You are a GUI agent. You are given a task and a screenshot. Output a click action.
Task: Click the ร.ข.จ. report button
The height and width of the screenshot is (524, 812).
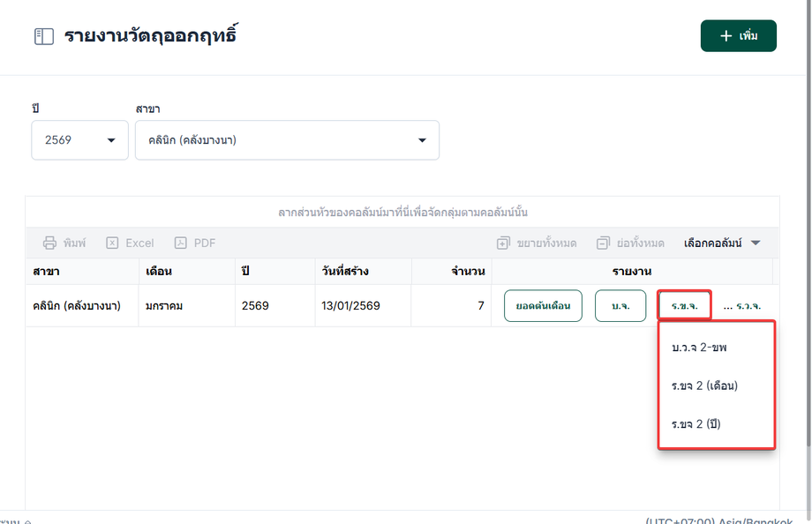(684, 306)
